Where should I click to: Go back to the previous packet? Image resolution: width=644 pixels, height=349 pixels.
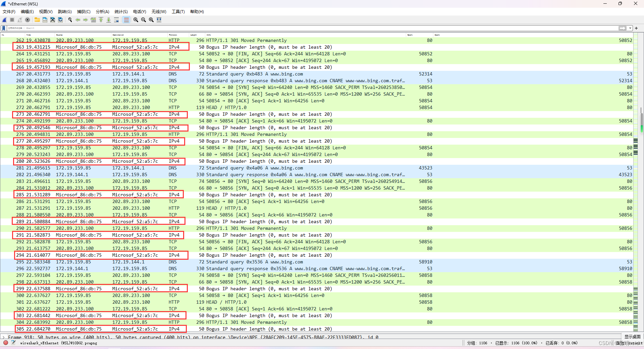[x=78, y=20]
